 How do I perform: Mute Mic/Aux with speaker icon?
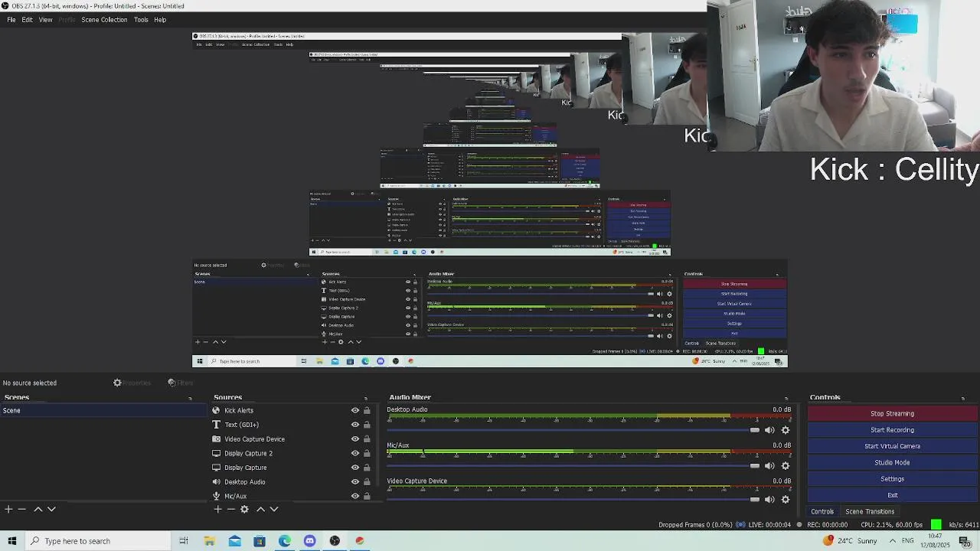click(x=769, y=465)
